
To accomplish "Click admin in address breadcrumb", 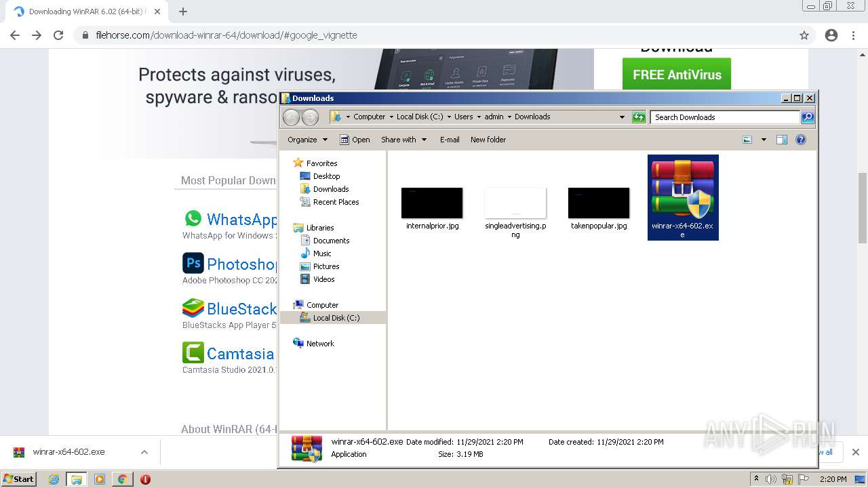I will (494, 117).
